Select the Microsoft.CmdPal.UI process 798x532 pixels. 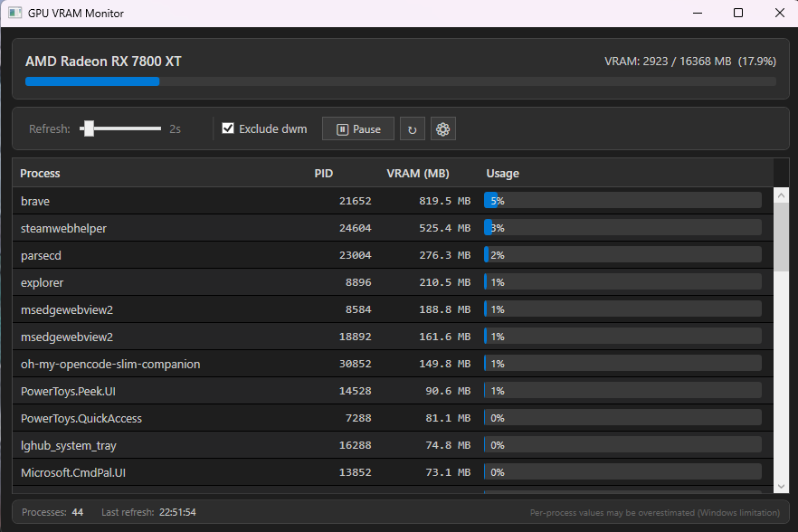tap(73, 472)
